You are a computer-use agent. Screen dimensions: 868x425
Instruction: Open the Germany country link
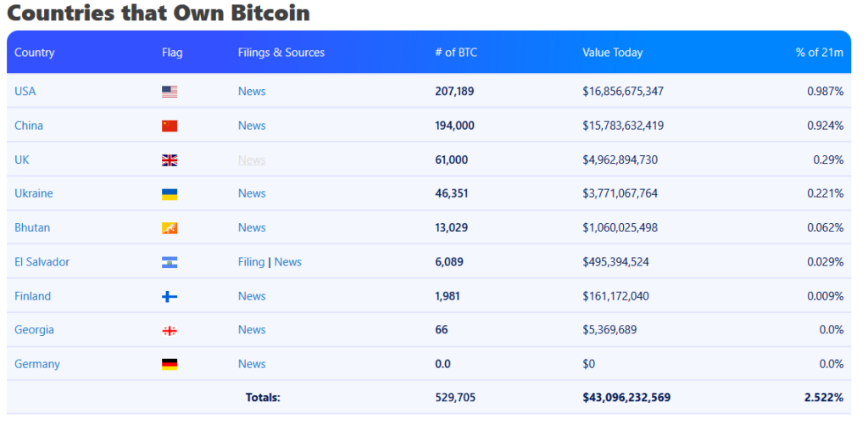[37, 364]
